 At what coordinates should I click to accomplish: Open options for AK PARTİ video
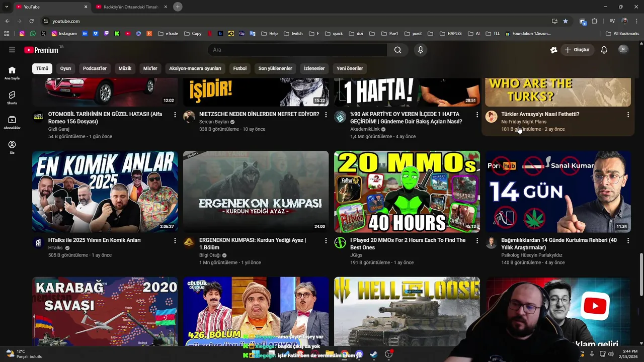477,115
